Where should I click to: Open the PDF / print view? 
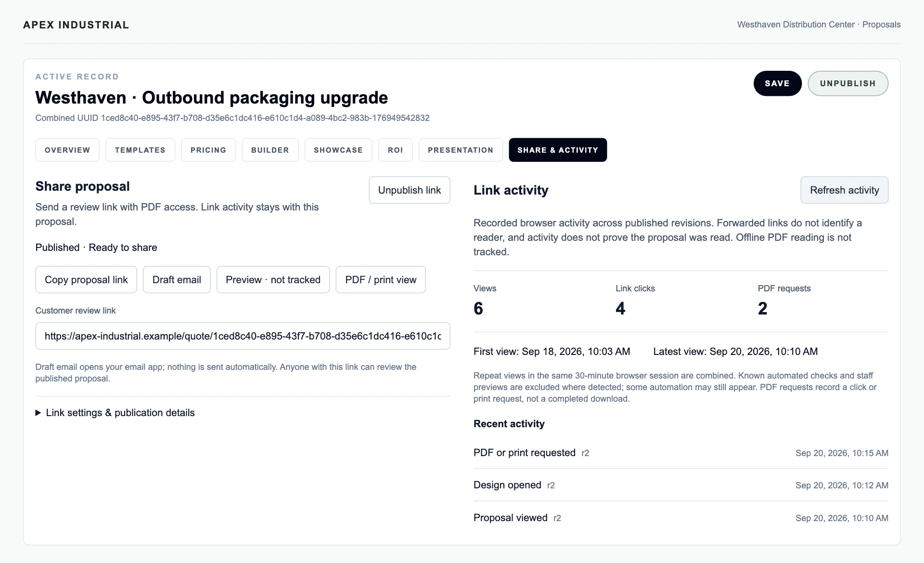pos(381,279)
